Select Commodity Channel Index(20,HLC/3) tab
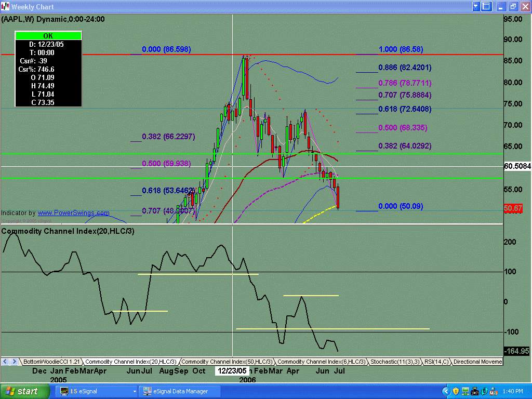The width and height of the screenshot is (532, 399). tap(131, 362)
